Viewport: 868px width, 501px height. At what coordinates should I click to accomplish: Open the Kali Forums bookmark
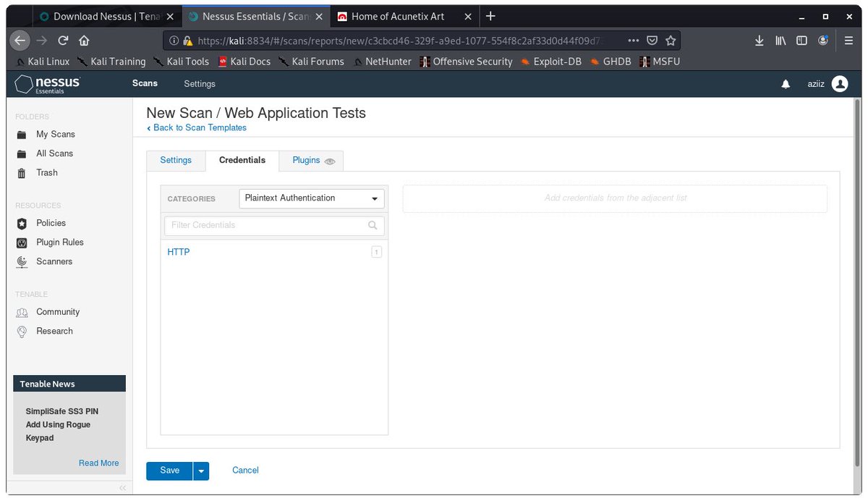point(311,62)
